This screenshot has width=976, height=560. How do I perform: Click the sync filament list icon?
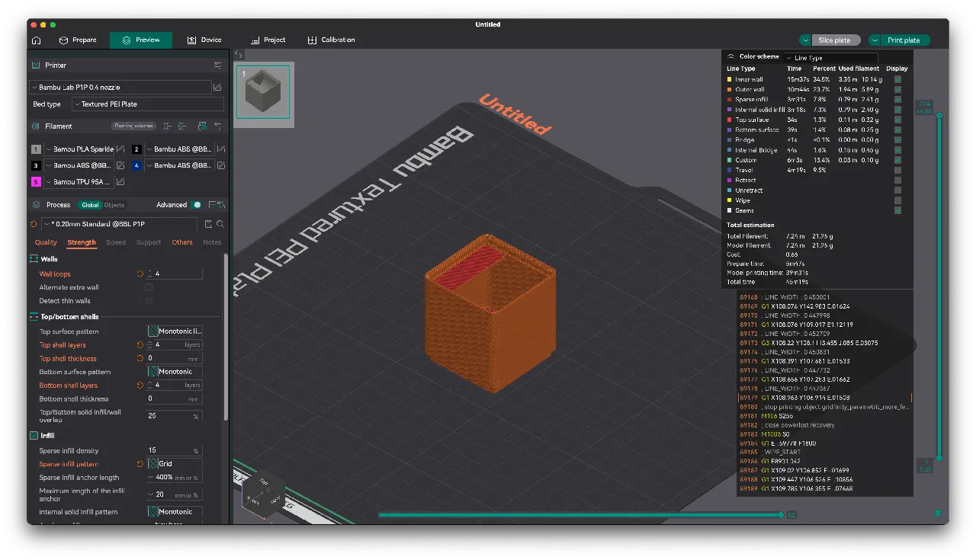[203, 126]
